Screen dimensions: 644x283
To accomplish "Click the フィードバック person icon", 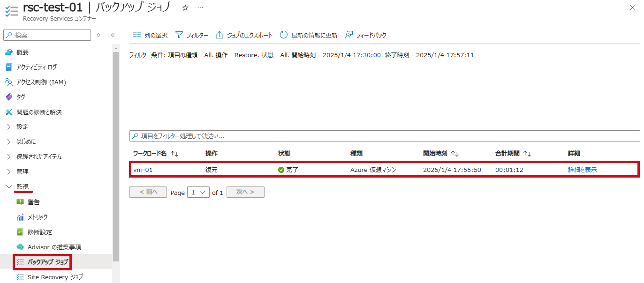I will point(349,35).
